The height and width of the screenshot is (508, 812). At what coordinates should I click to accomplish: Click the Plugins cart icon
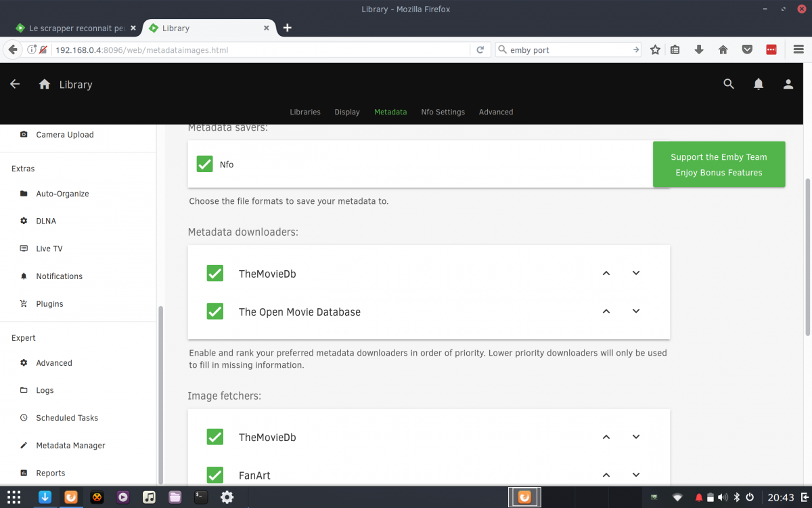click(x=24, y=304)
